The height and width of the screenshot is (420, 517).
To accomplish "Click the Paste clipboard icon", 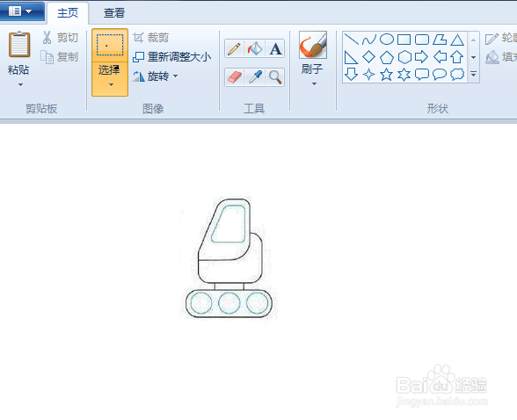I will pyautogui.click(x=19, y=44).
